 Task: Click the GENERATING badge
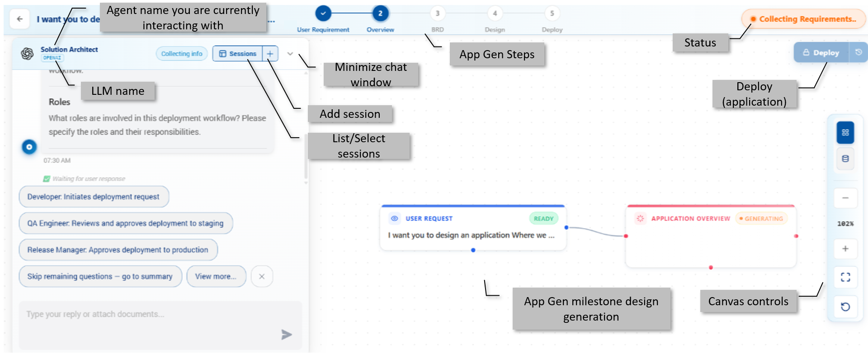pos(761,219)
